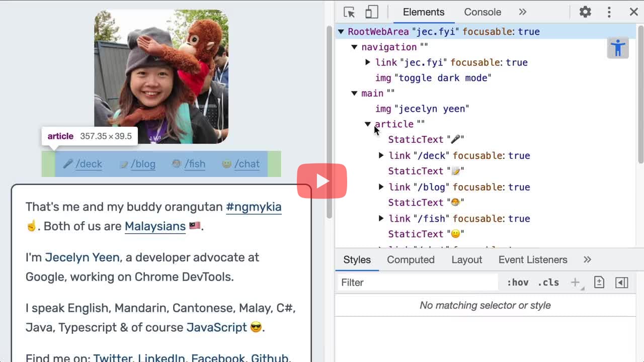Image resolution: width=644 pixels, height=362 pixels.
Task: Collapse the navigation node
Action: [354, 47]
